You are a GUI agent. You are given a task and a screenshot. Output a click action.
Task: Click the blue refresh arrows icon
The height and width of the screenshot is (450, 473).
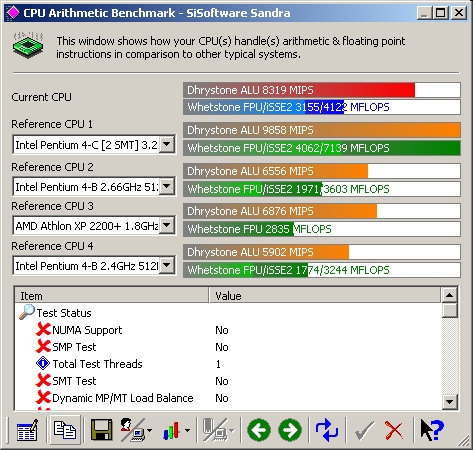(x=327, y=430)
